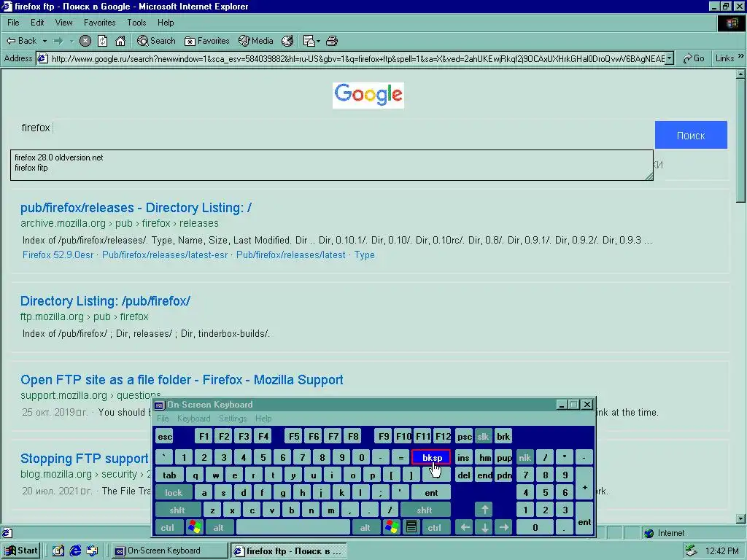Toggle the left shft key on keyboard
This screenshot has width=747, height=560.
point(177,510)
